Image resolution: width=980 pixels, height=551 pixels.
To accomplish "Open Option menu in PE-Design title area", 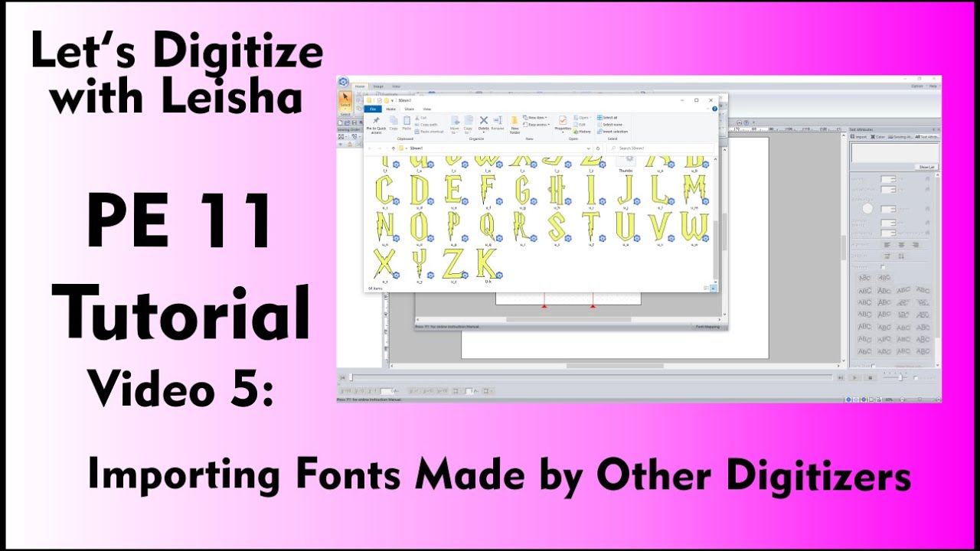I will click(916, 86).
